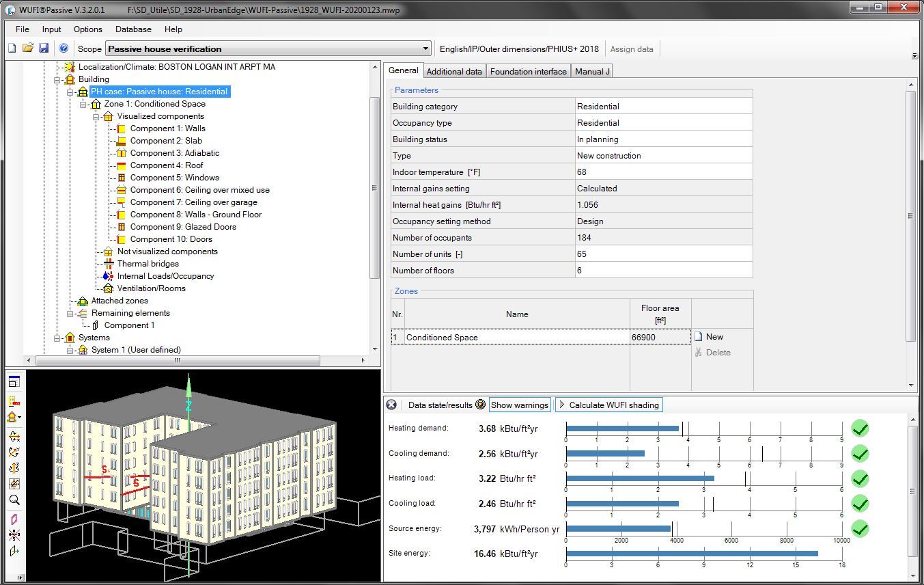Click the tree panel horizontal scrollbar
Image resolution: width=924 pixels, height=585 pixels.
pyautogui.click(x=178, y=360)
